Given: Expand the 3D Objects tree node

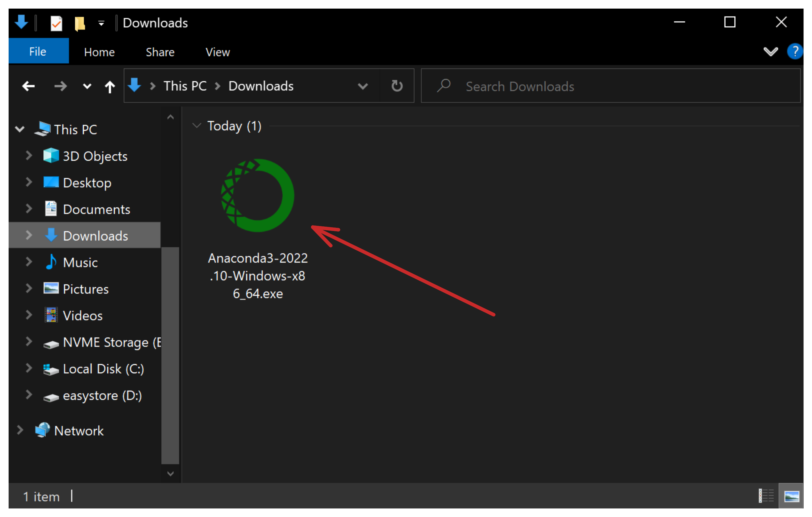Looking at the screenshot, I should tap(29, 156).
